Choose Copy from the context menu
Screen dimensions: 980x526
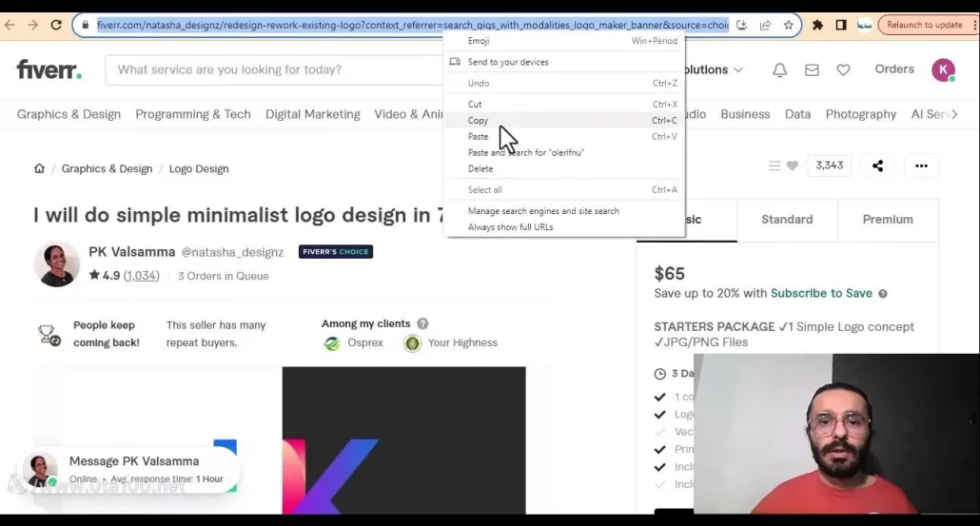tap(479, 121)
